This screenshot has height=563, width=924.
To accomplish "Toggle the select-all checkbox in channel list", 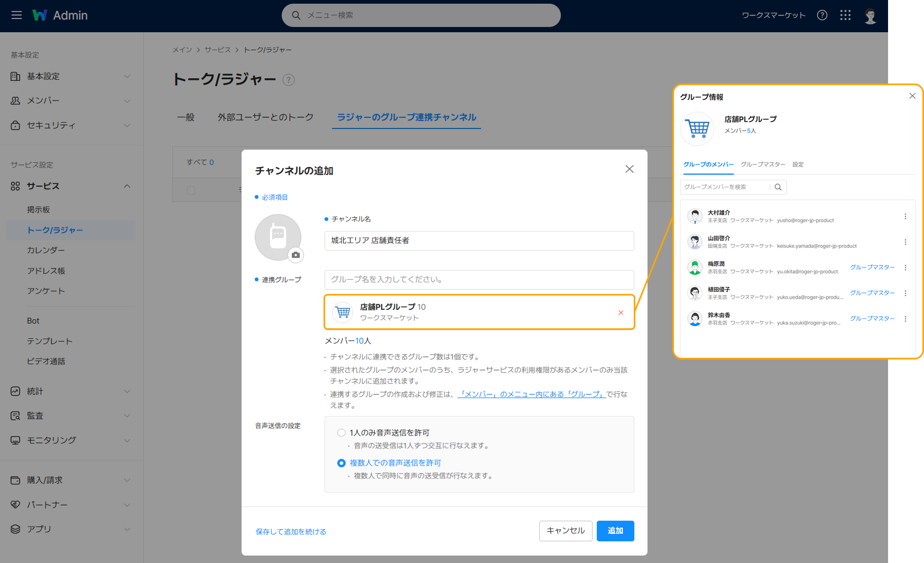I will click(191, 190).
